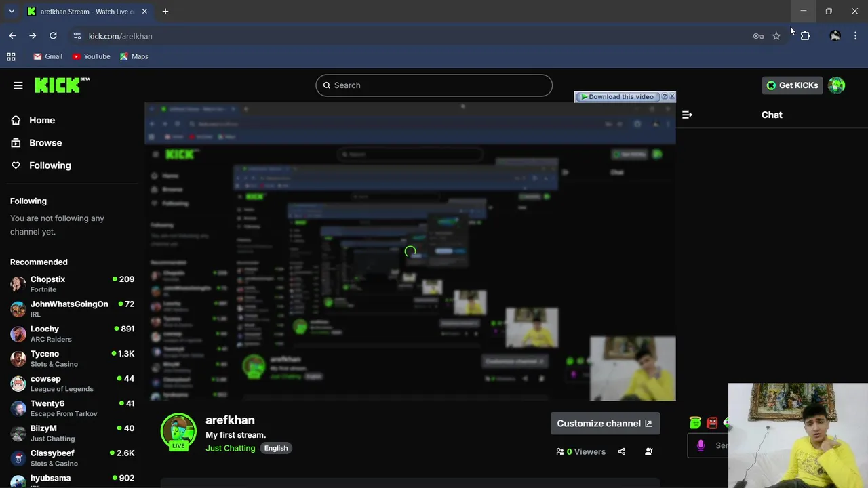Click Chopstix channel avatar

18,284
